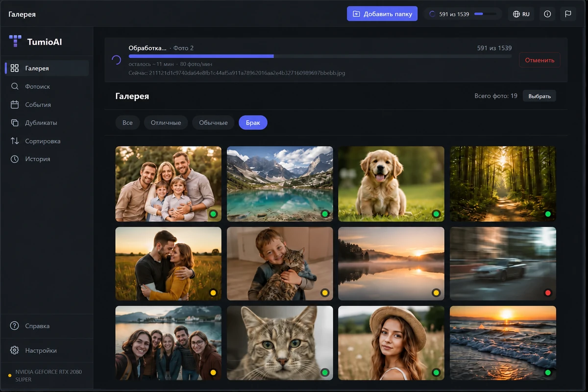
Task: Open Настройки settings
Action: click(x=47, y=350)
